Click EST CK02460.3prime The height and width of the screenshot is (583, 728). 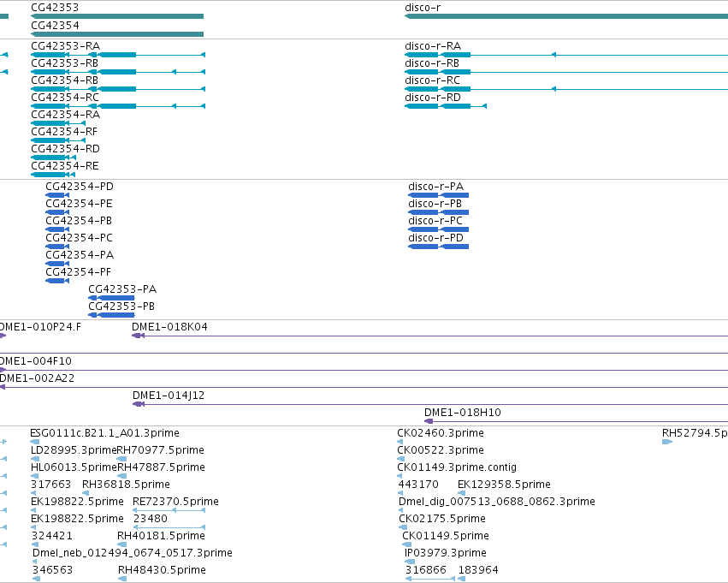[x=441, y=433]
